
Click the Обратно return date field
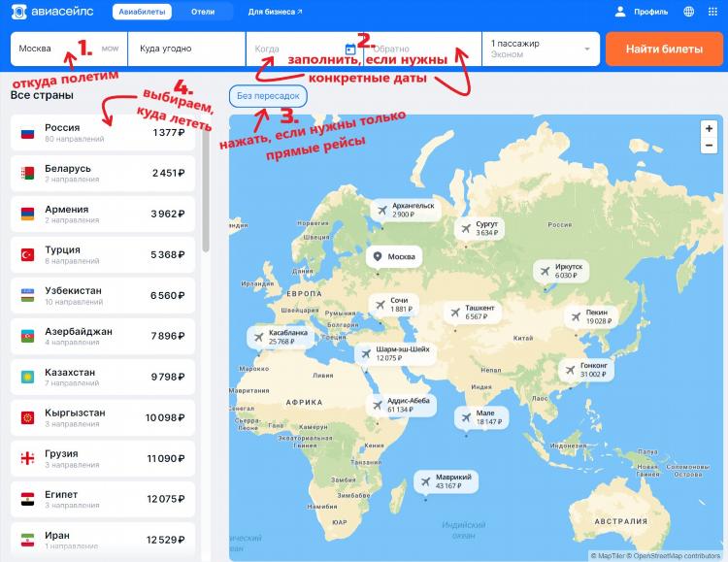pyautogui.click(x=423, y=49)
